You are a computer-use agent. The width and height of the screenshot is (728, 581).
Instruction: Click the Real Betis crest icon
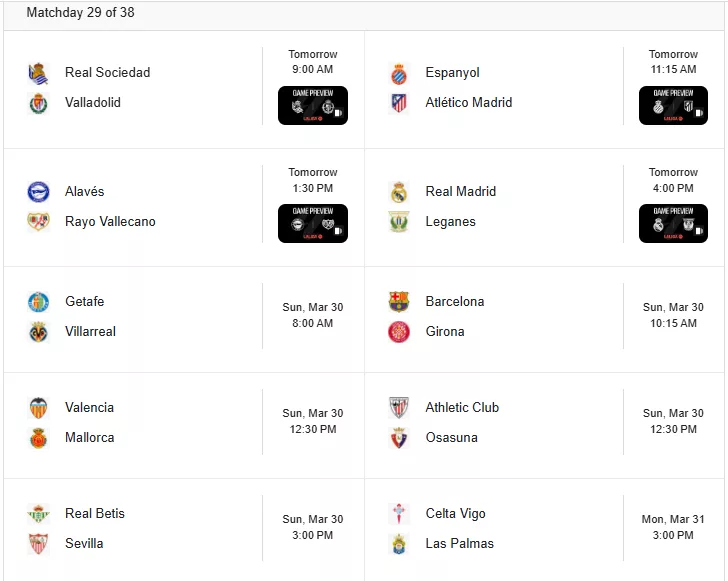pyautogui.click(x=39, y=513)
